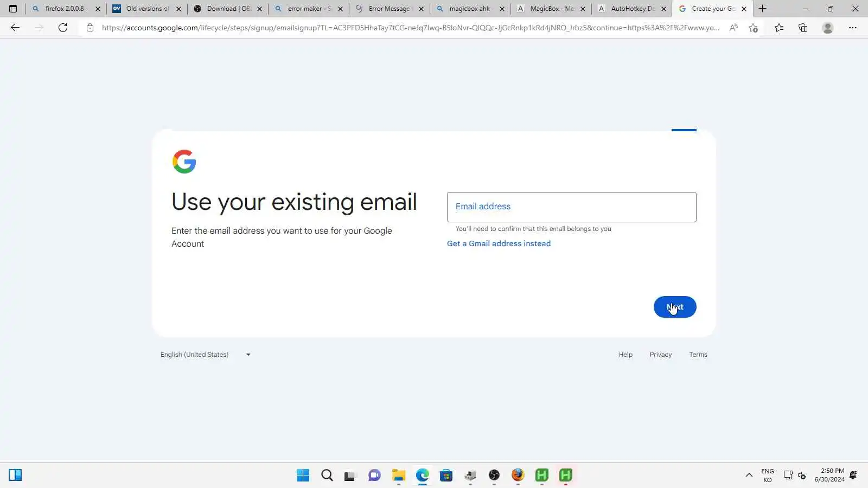
Task: Open Microsoft Store from taskbar
Action: point(446,476)
